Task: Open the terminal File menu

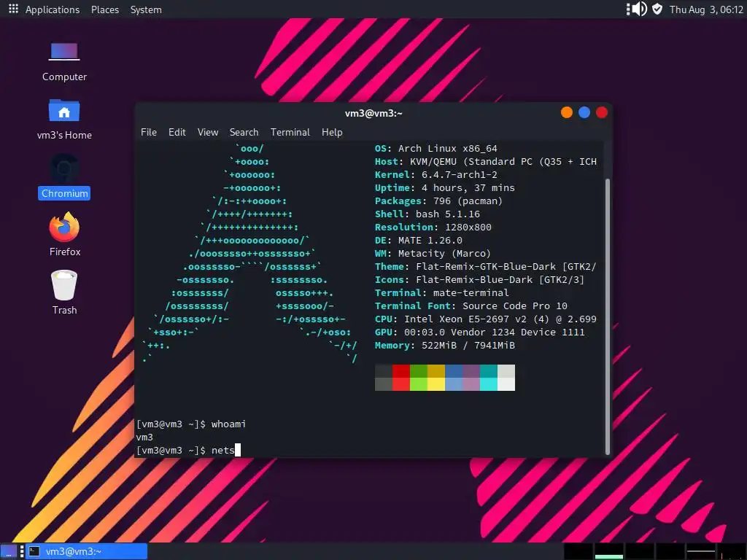Action: pyautogui.click(x=149, y=132)
